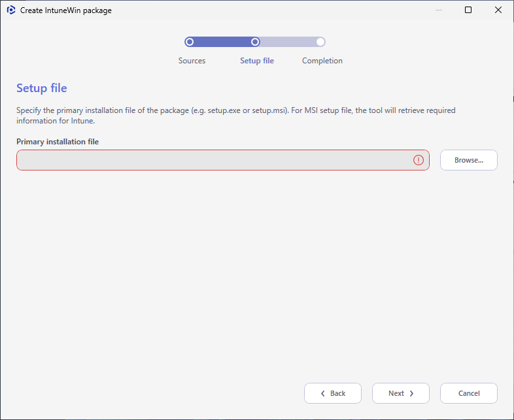
Task: Maximize the Create IntuneWin package window
Action: [x=468, y=10]
